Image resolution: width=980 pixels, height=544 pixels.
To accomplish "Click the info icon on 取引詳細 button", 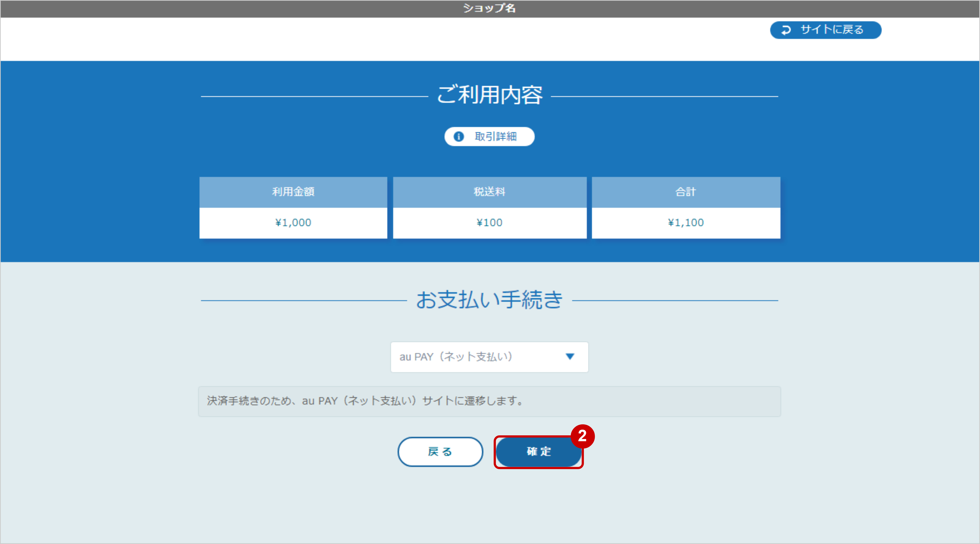I will (459, 136).
